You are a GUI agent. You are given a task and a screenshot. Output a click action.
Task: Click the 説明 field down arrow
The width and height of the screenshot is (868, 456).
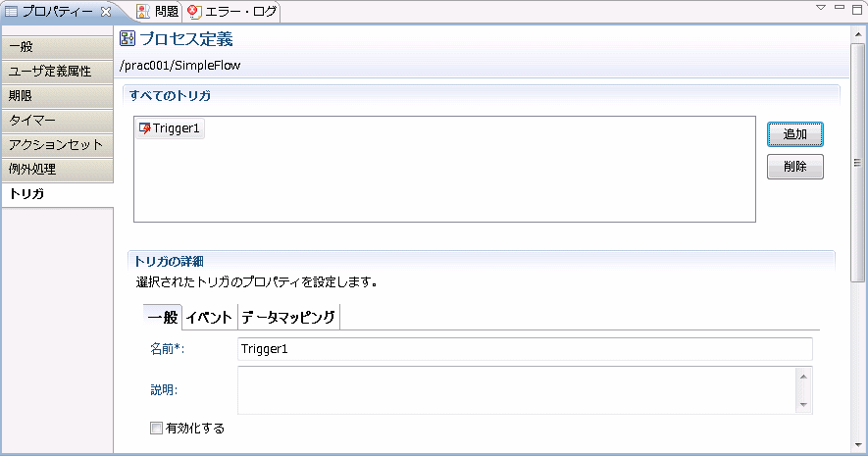[x=803, y=405]
